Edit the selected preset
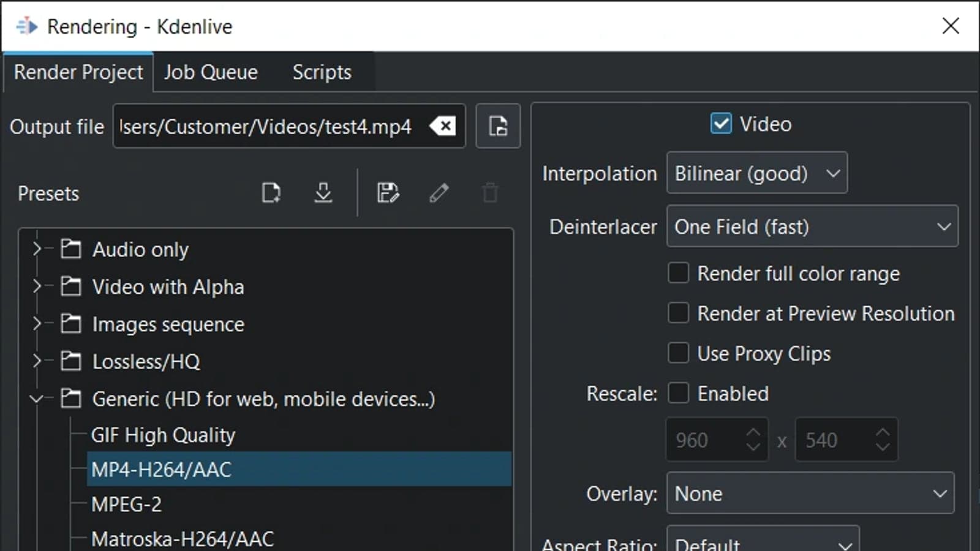Screen dimensions: 980x551 coord(439,193)
